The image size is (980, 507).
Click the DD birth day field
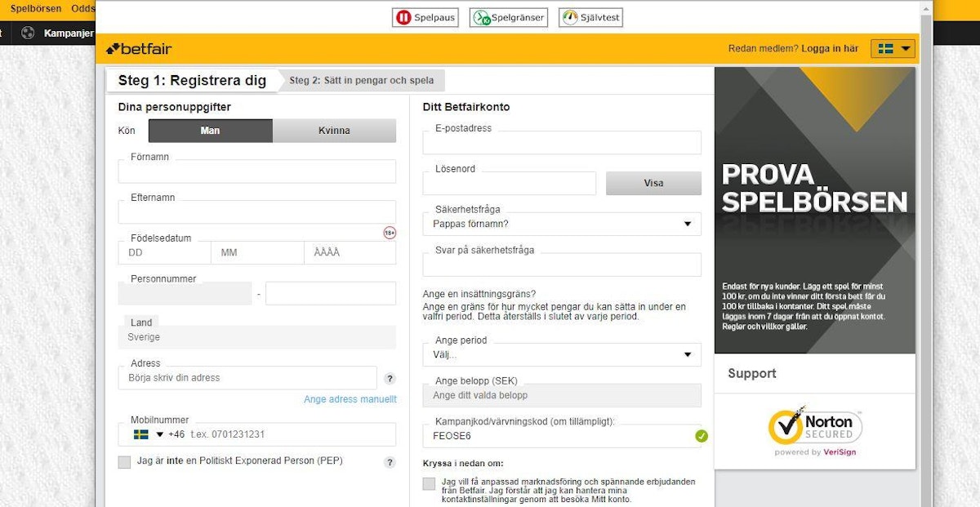(x=164, y=253)
